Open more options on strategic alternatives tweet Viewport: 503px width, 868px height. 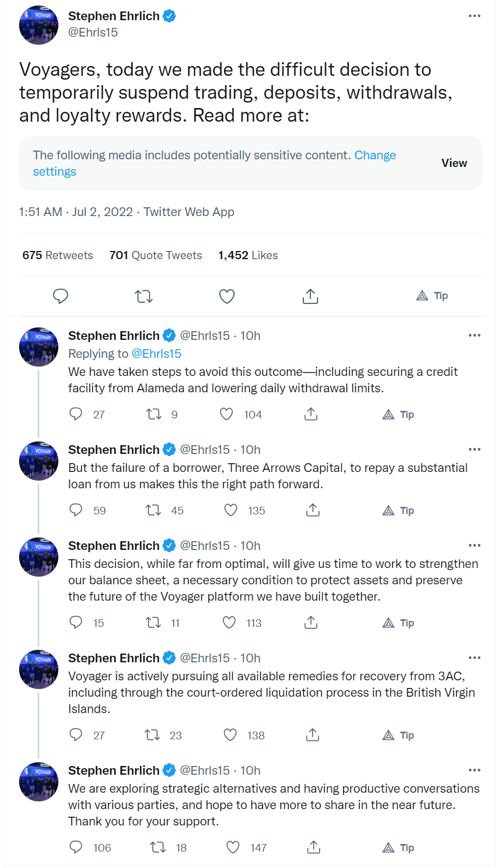tap(475, 770)
